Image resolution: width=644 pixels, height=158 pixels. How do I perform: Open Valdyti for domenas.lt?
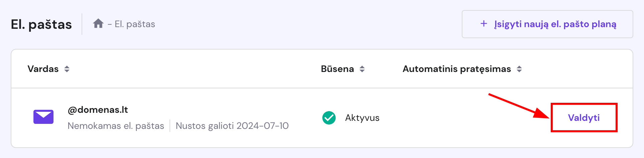pyautogui.click(x=583, y=118)
